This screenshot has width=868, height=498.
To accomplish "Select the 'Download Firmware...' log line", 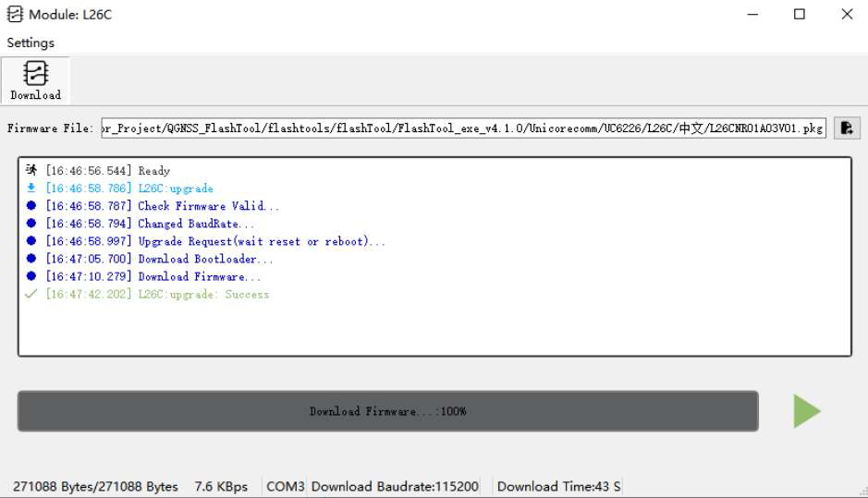I will [153, 276].
